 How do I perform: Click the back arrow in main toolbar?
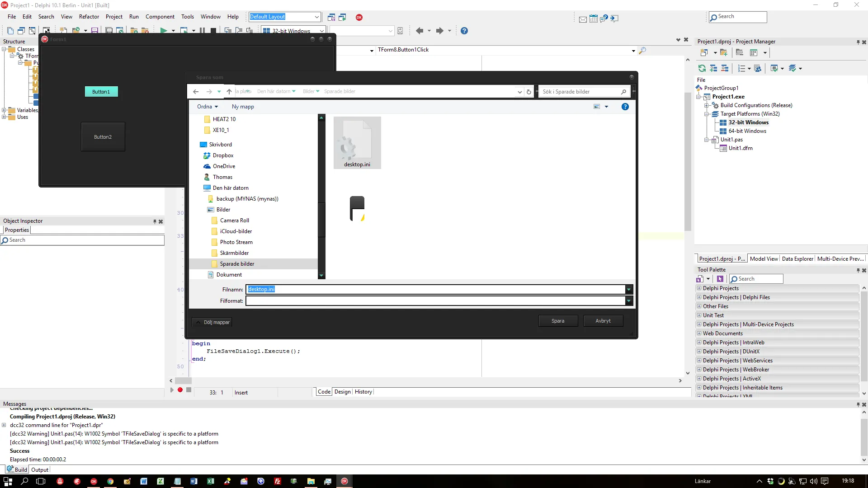(x=419, y=31)
